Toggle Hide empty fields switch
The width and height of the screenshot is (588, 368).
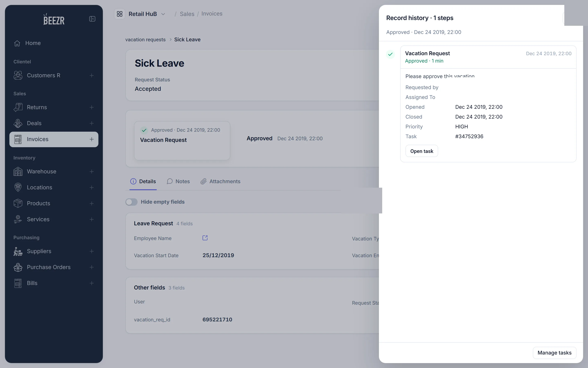pyautogui.click(x=131, y=202)
